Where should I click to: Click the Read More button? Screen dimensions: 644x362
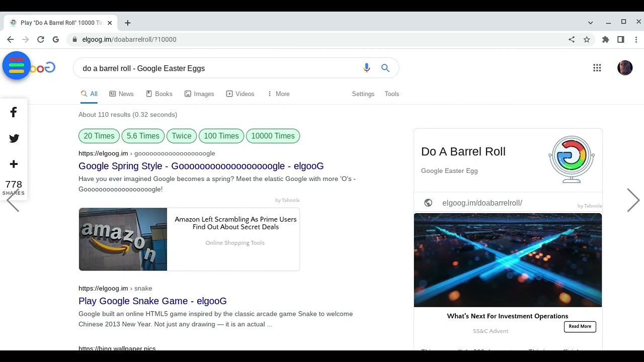pos(580,327)
